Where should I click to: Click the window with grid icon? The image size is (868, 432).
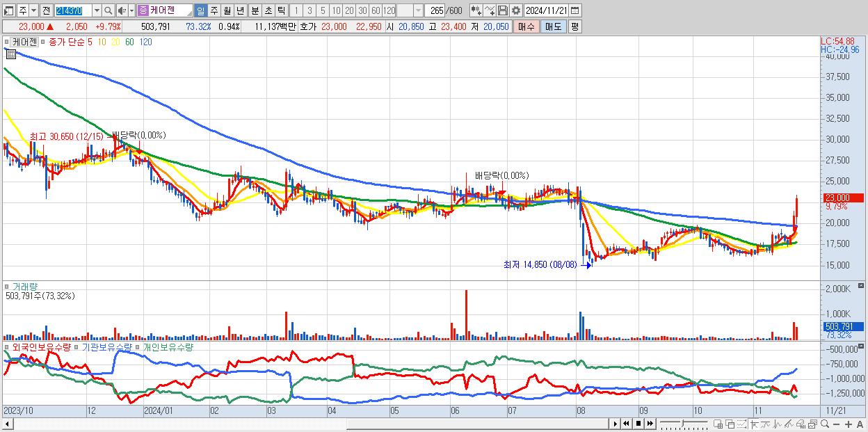click(718, 424)
